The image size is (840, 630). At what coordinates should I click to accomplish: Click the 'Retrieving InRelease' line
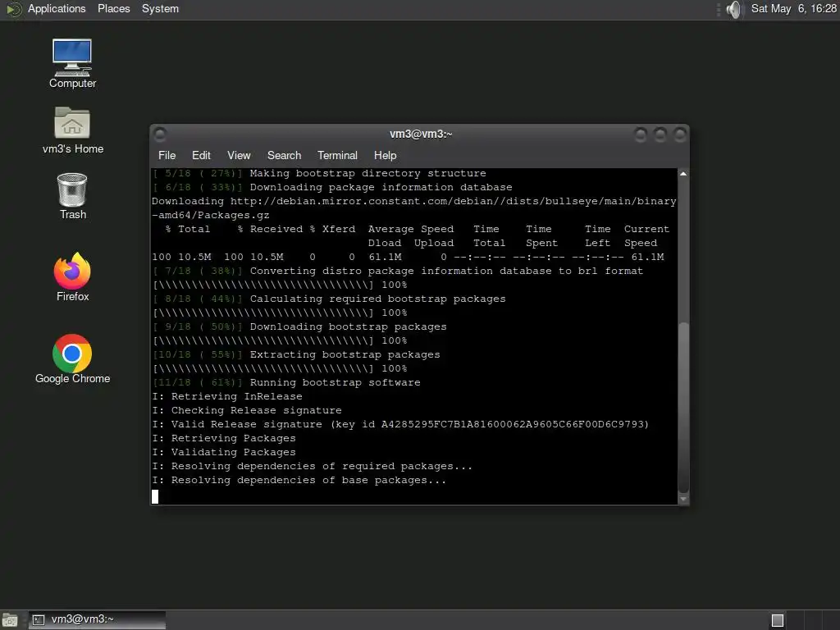(227, 396)
